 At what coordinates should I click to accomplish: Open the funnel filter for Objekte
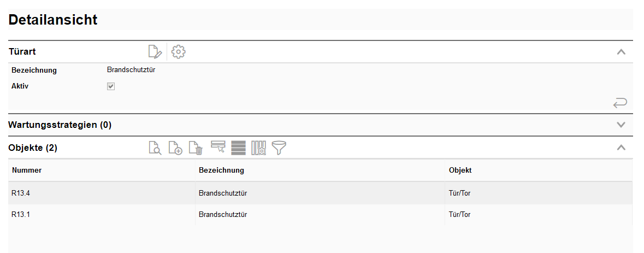pyautogui.click(x=279, y=148)
